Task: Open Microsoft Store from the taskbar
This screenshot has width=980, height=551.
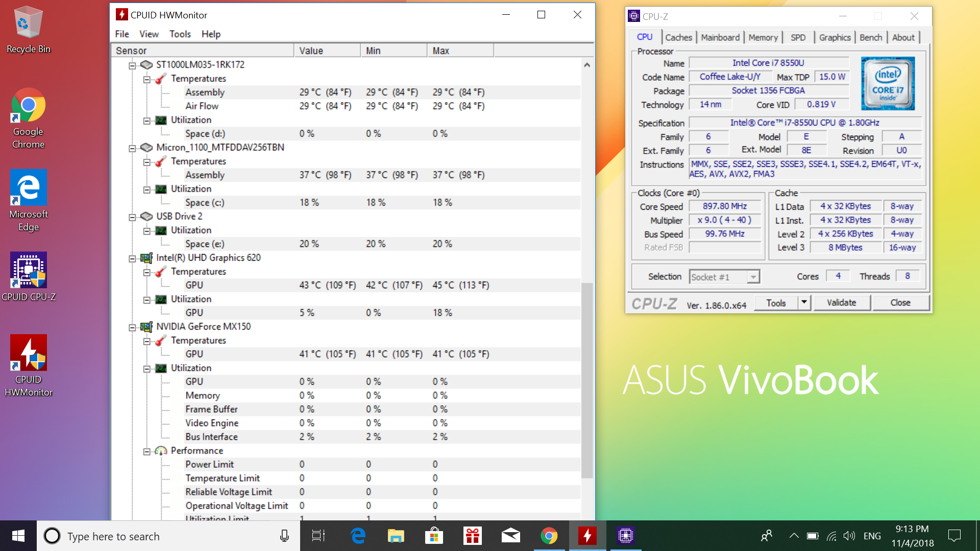Action: click(434, 536)
